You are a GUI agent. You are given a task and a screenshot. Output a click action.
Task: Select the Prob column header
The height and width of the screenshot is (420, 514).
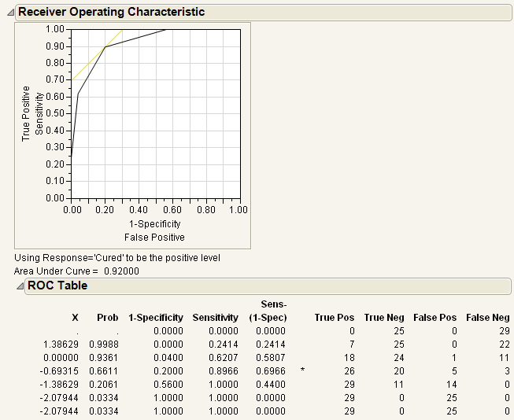click(x=108, y=318)
